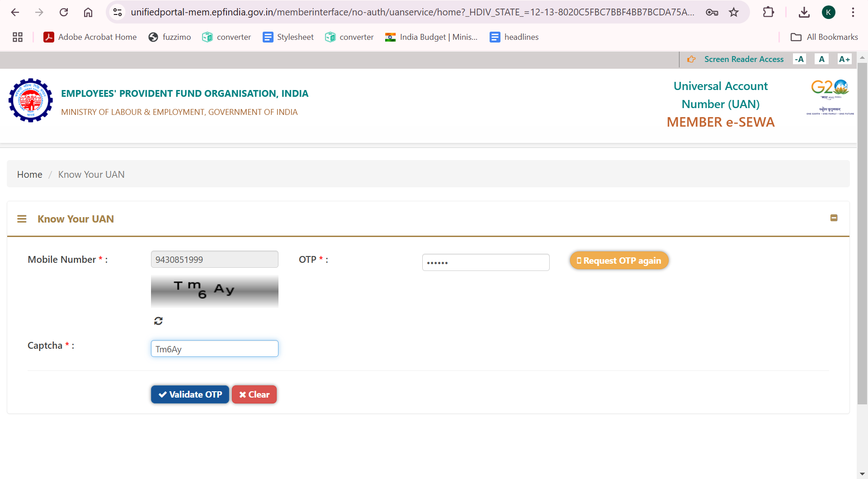Focus the OTP input field
This screenshot has width=868, height=479.
(486, 262)
